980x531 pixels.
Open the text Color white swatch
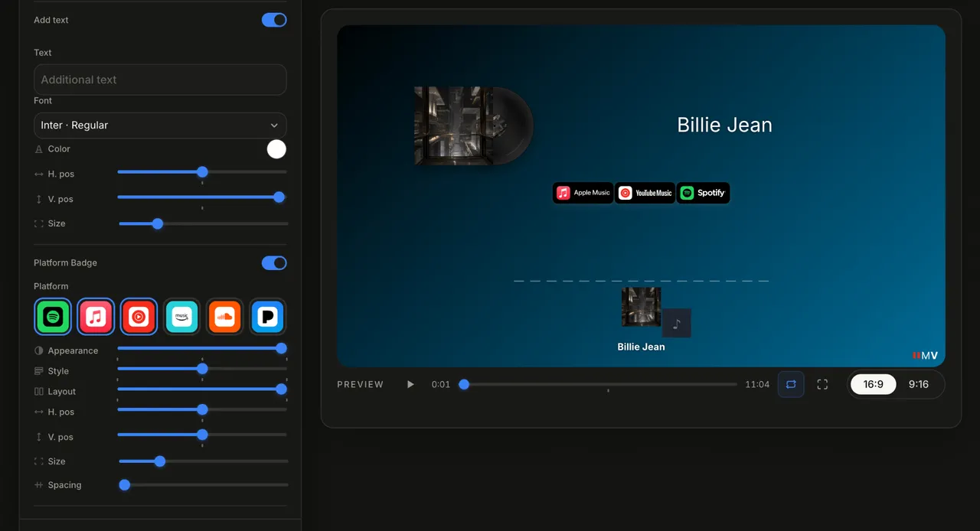276,149
